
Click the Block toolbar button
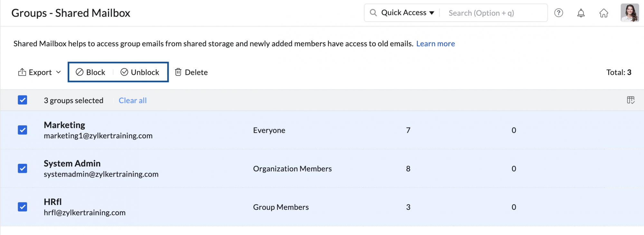[x=90, y=72]
